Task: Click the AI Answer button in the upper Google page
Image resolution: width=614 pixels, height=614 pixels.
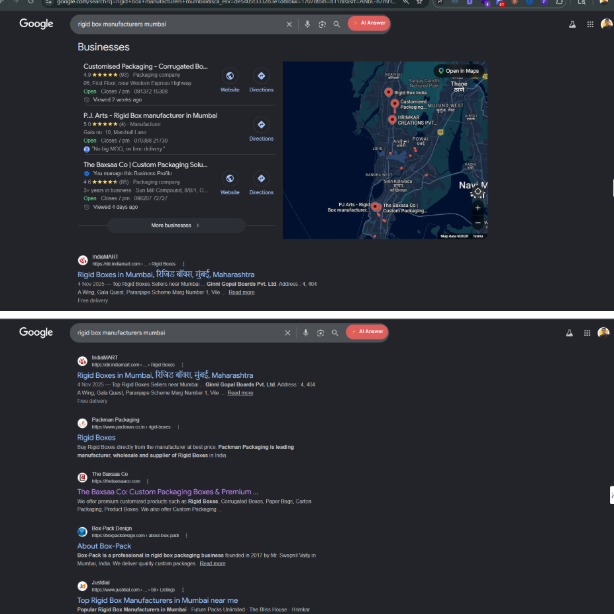Action: point(369,23)
